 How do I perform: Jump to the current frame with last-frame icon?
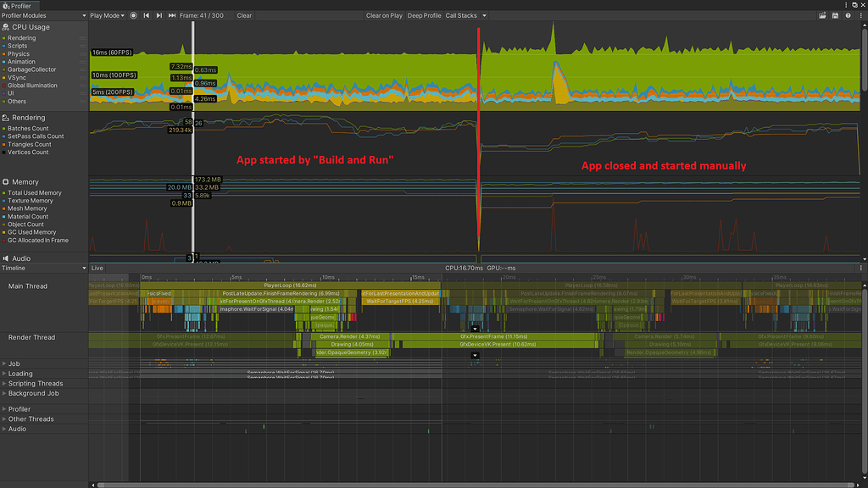[171, 15]
